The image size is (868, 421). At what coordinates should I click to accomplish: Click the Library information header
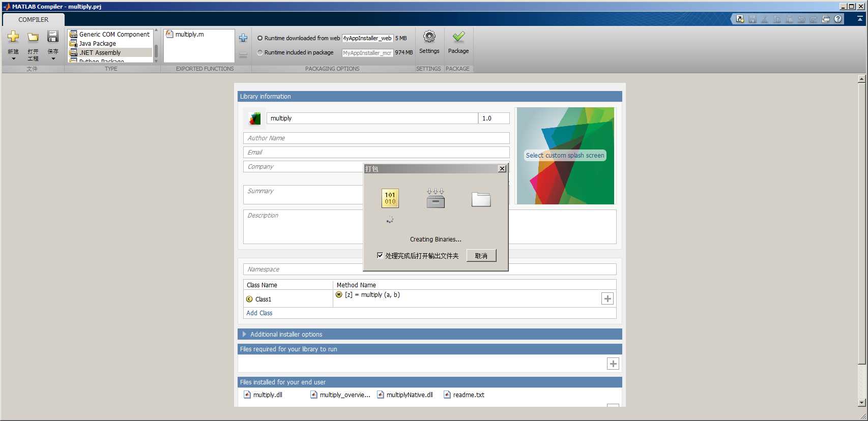[x=429, y=96]
